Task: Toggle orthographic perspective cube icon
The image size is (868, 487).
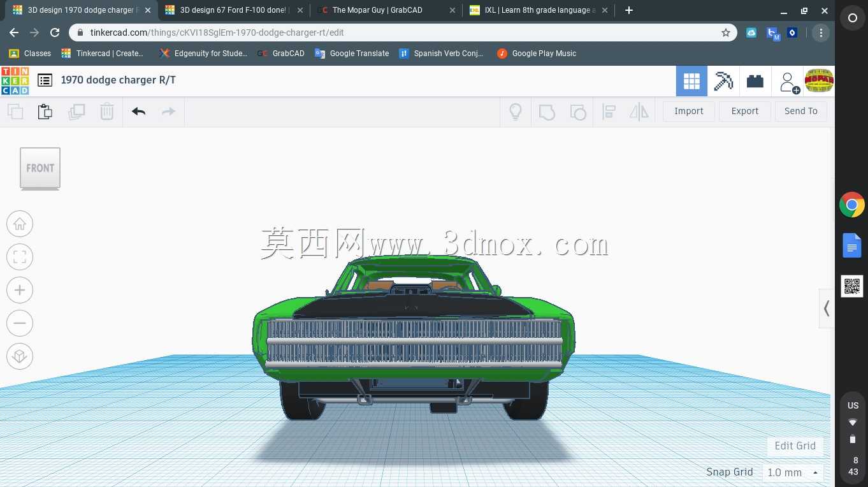Action: click(20, 356)
